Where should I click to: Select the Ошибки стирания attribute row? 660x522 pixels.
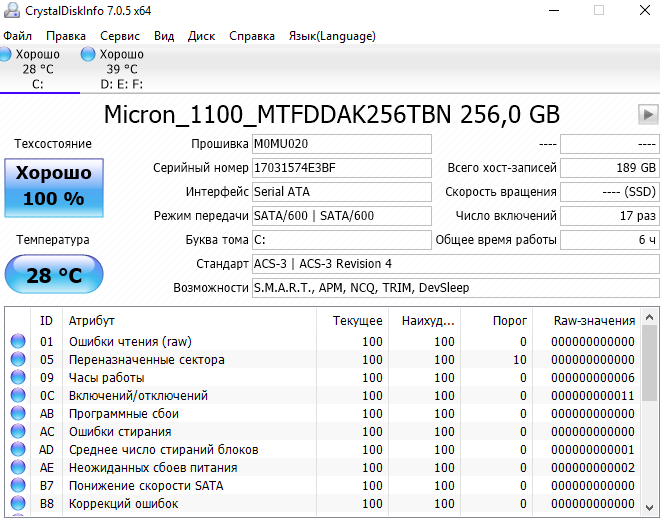tap(323, 431)
